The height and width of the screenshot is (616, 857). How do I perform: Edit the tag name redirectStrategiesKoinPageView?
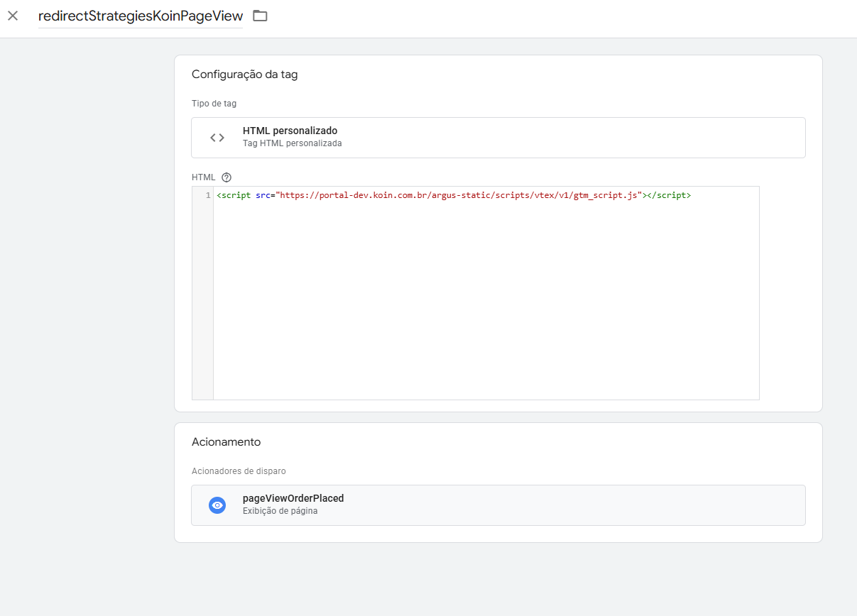[x=141, y=16]
